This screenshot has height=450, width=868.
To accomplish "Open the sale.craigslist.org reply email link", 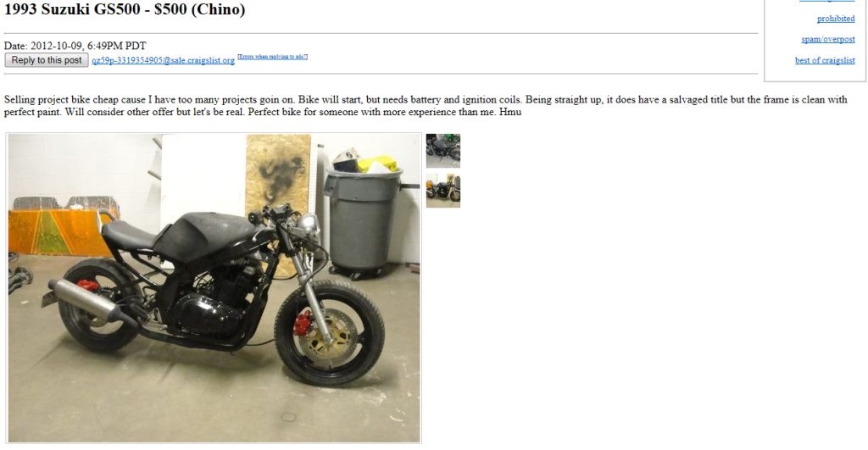I will click(164, 60).
